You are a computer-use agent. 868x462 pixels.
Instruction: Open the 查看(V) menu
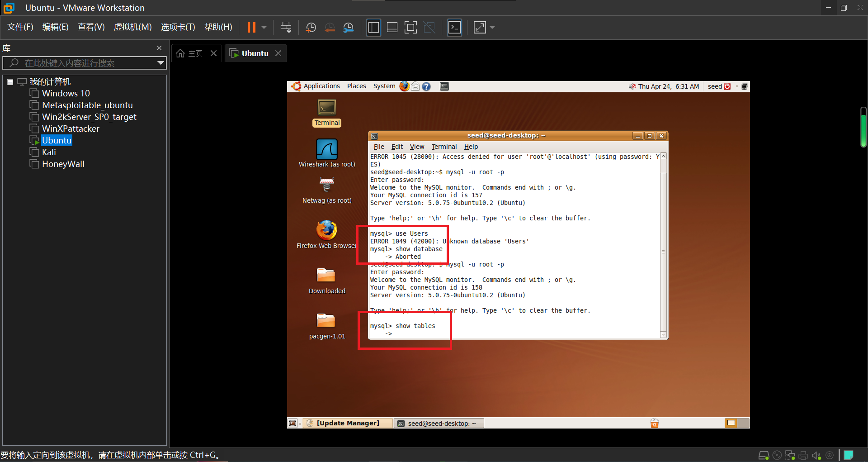tap(91, 27)
